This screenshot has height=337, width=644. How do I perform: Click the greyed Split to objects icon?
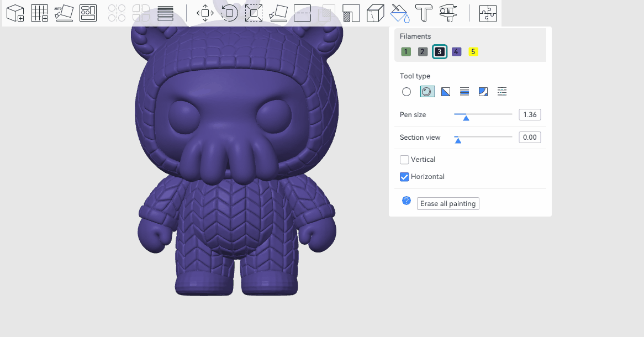coord(117,13)
